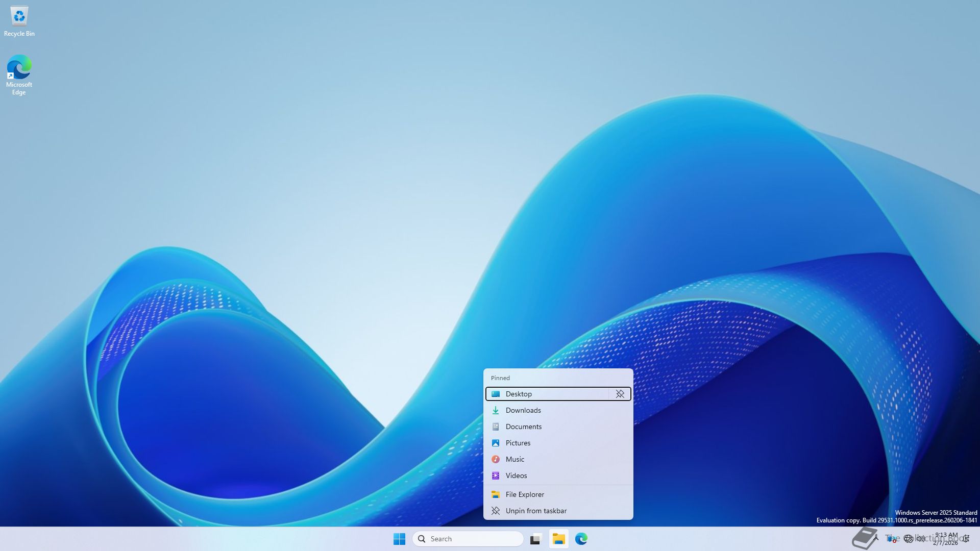Open Desktop from the Pinned list
This screenshot has height=551, width=980.
tap(546, 394)
